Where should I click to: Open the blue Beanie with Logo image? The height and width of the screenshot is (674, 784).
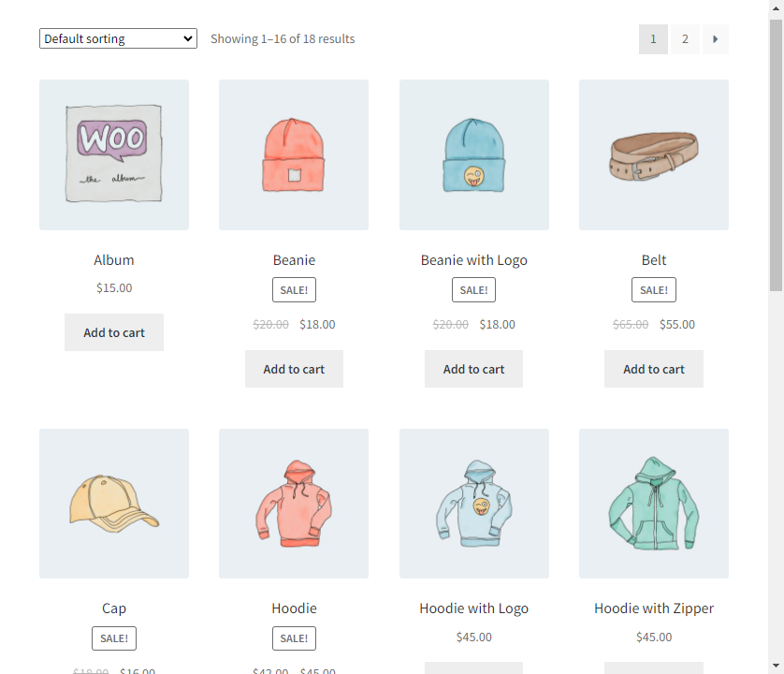(473, 154)
